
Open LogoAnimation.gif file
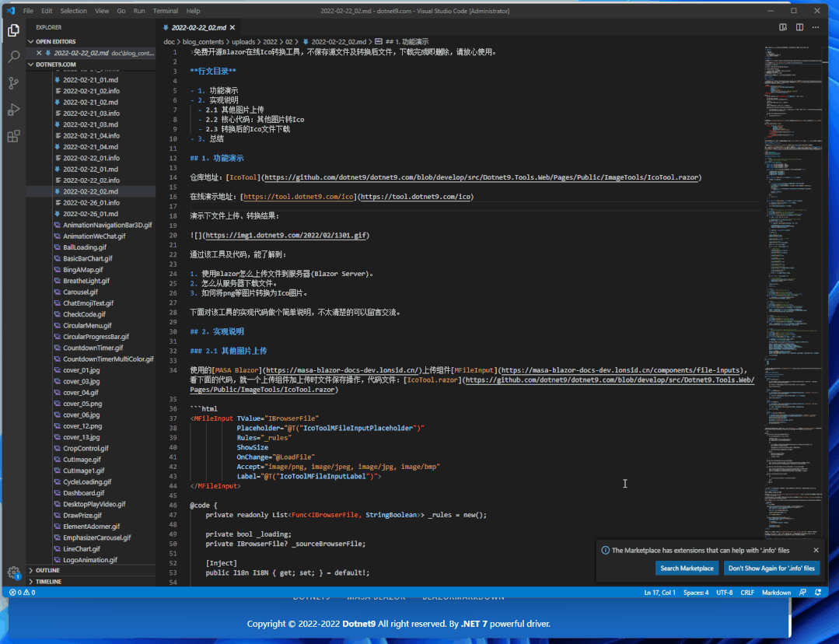click(90, 560)
